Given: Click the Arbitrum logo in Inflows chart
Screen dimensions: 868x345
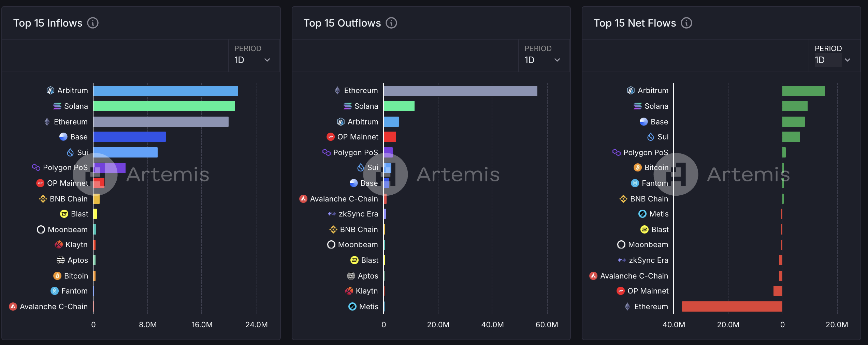Looking at the screenshot, I should coord(50,91).
